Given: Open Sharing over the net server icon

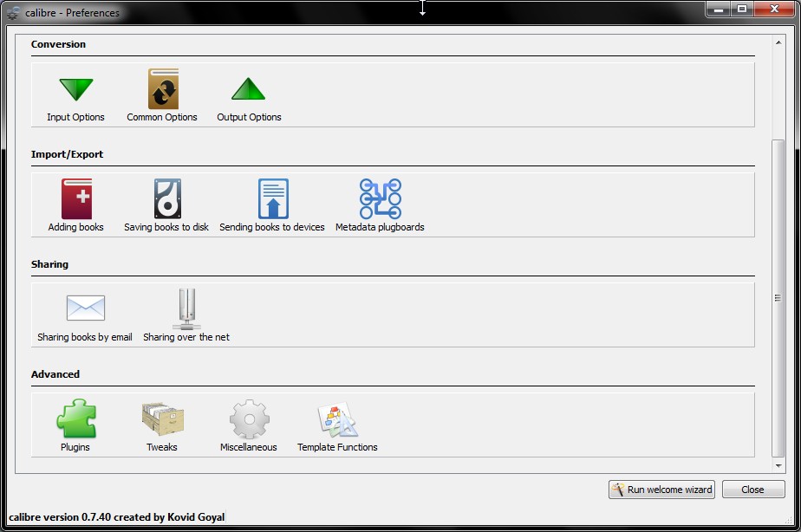Looking at the screenshot, I should (x=187, y=308).
